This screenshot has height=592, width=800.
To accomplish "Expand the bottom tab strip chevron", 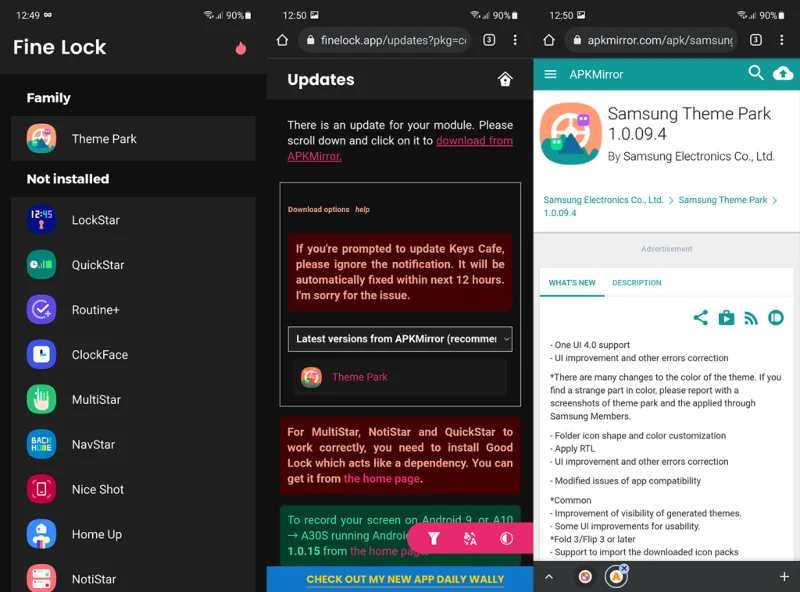I will click(549, 577).
